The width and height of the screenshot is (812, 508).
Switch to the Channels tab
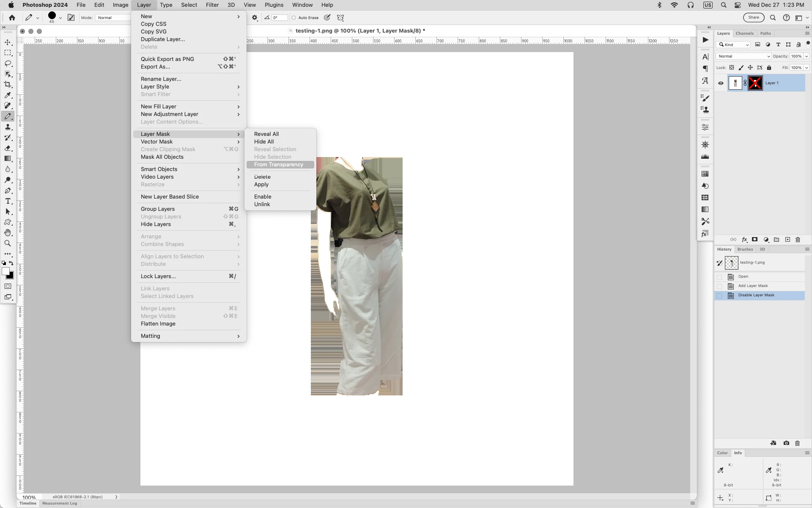pyautogui.click(x=744, y=33)
